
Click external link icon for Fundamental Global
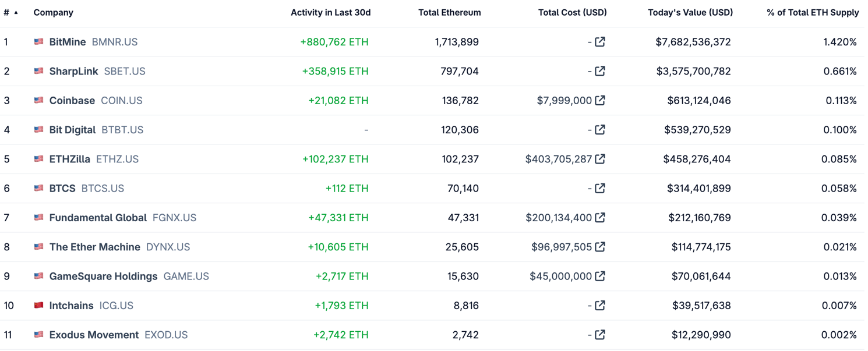coord(600,218)
